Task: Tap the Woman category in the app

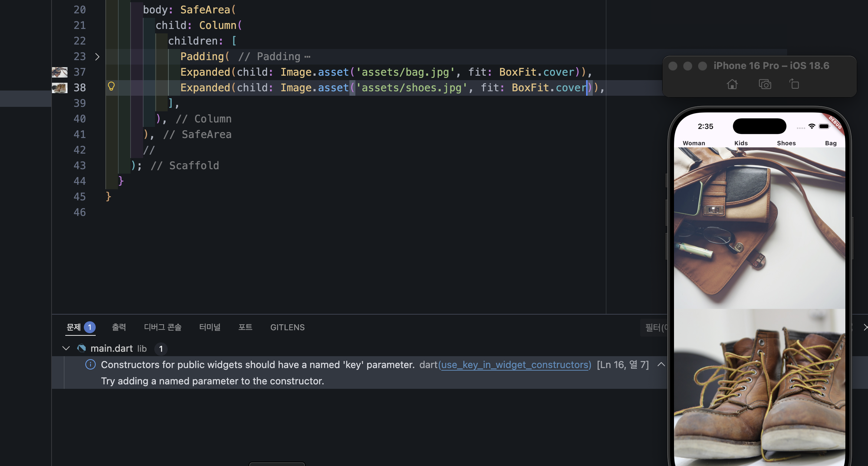Action: click(x=694, y=143)
